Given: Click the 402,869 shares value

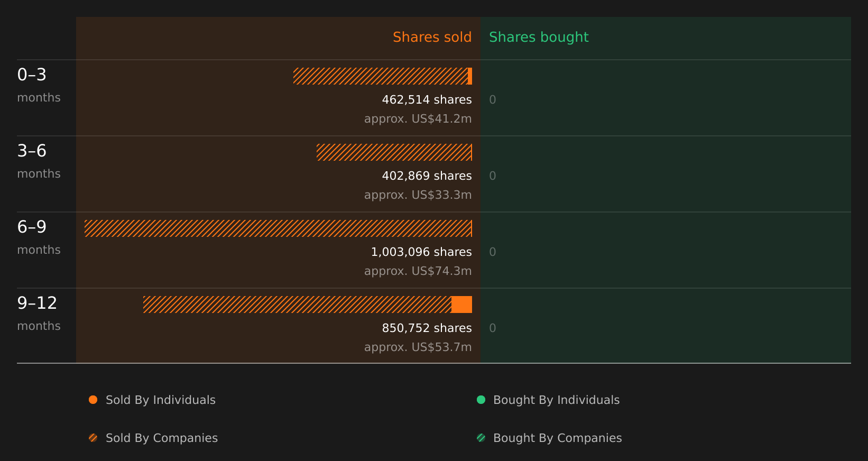Looking at the screenshot, I should pyautogui.click(x=427, y=176).
